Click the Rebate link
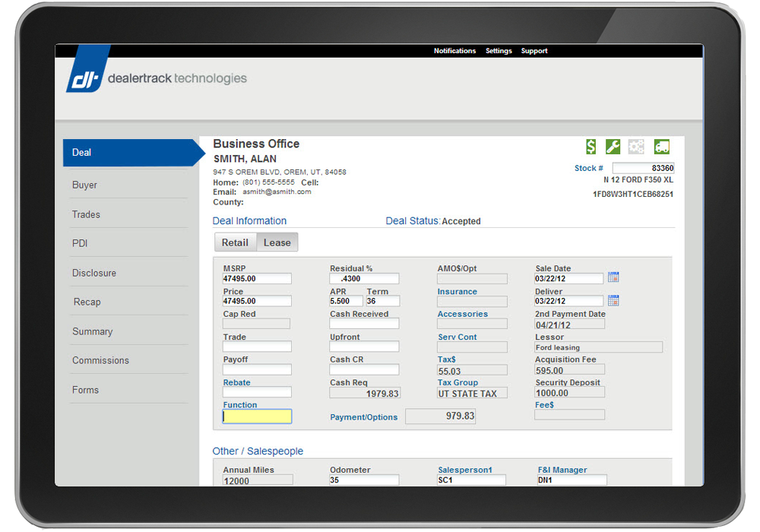The width and height of the screenshot is (760, 532). point(236,382)
